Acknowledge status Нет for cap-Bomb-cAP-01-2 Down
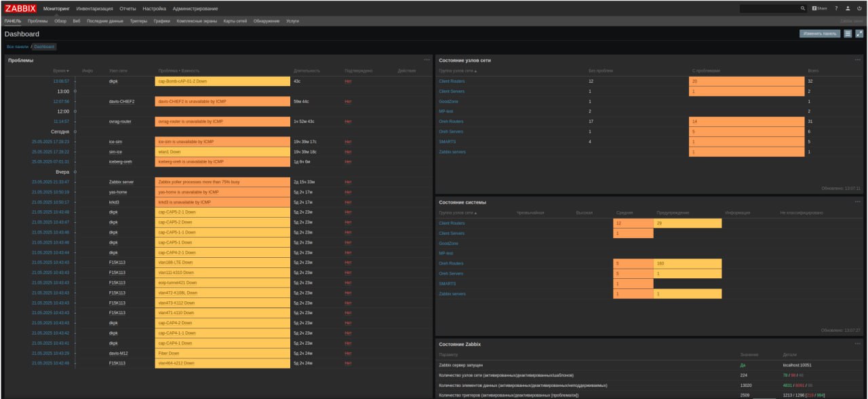Viewport: 868px width, 399px height. (348, 81)
